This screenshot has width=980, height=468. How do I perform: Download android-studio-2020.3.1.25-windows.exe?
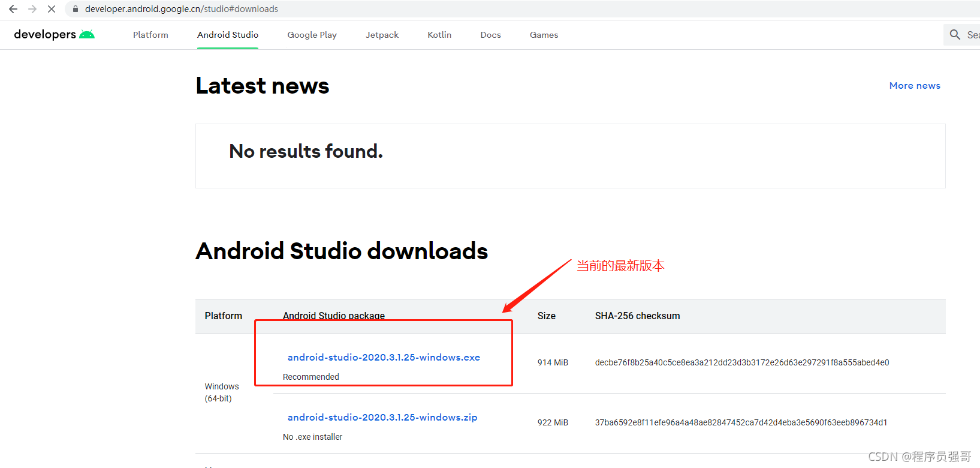pos(384,358)
